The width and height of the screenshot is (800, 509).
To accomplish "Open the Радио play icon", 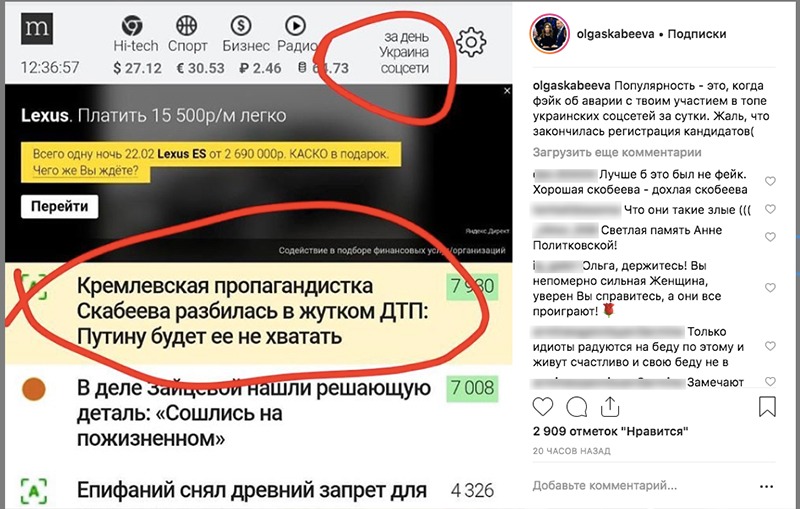I will 295,25.
